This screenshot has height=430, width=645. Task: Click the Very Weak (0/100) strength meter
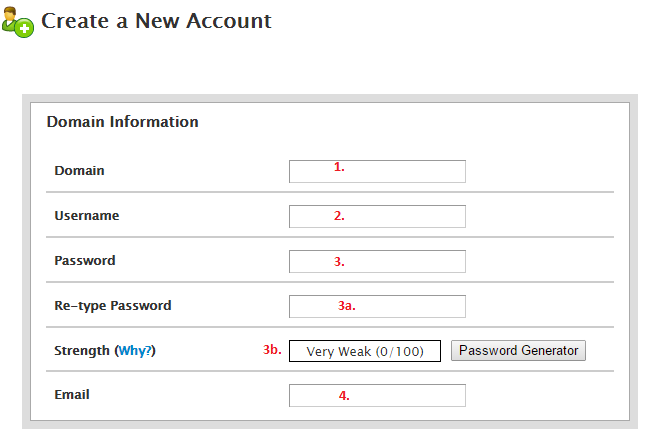365,351
